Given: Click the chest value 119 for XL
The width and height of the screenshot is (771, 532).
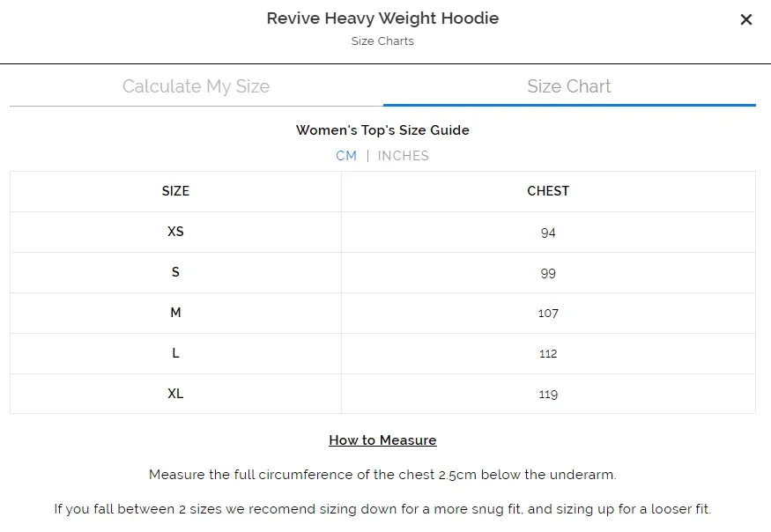Looking at the screenshot, I should coord(548,394).
